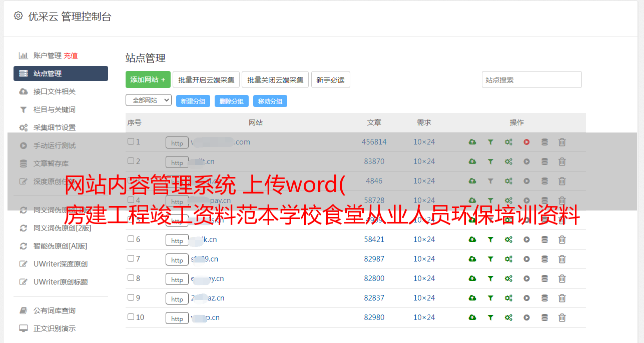Open UWriter原创标题 sidebar item
The height and width of the screenshot is (343, 644).
[61, 282]
